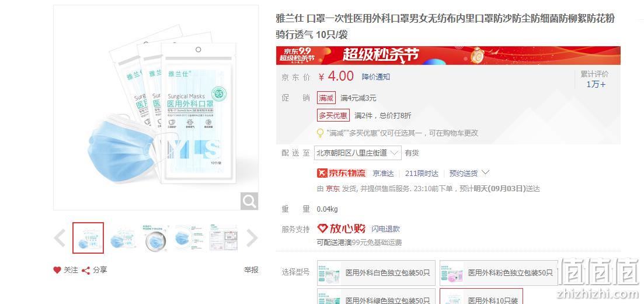Viewport: 644px width, 304px height.
Task: Click the 多买优惠 promotion tag
Action: 333,116
